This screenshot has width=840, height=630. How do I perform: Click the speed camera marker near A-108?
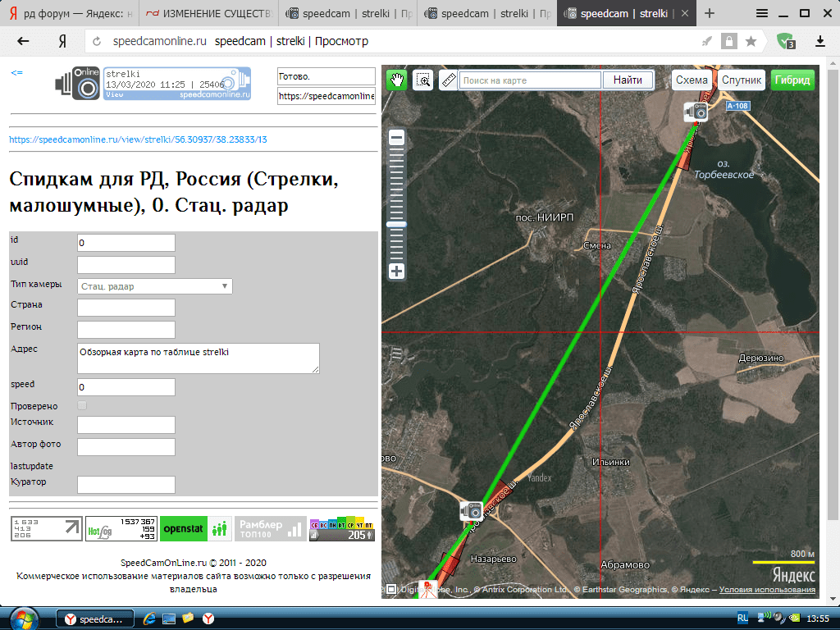[696, 111]
